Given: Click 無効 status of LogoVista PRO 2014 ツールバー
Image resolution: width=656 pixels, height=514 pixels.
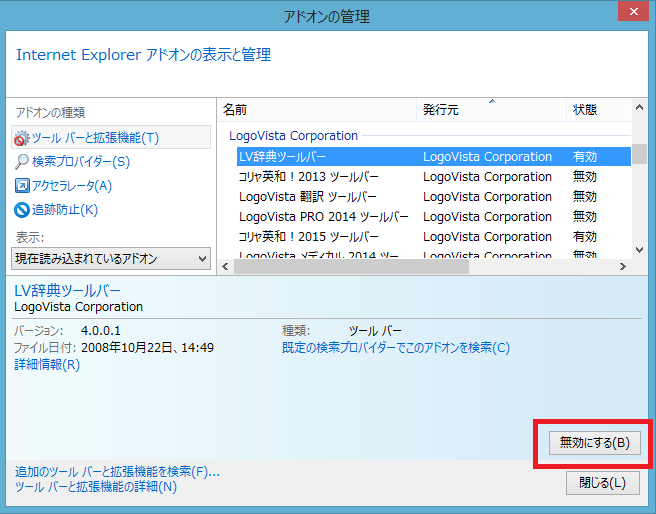Looking at the screenshot, I should 585,217.
